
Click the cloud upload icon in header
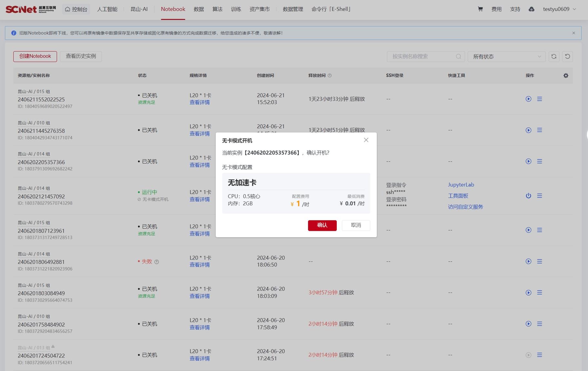531,9
